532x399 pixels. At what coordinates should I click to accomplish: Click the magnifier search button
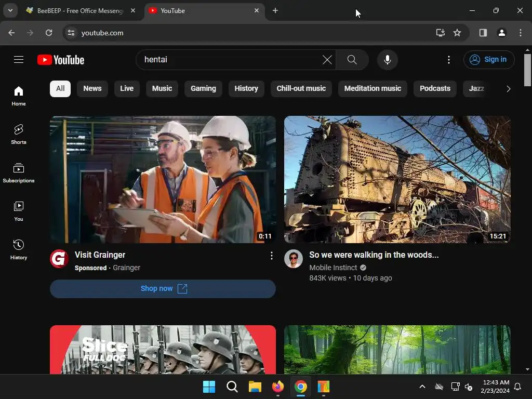click(x=352, y=60)
